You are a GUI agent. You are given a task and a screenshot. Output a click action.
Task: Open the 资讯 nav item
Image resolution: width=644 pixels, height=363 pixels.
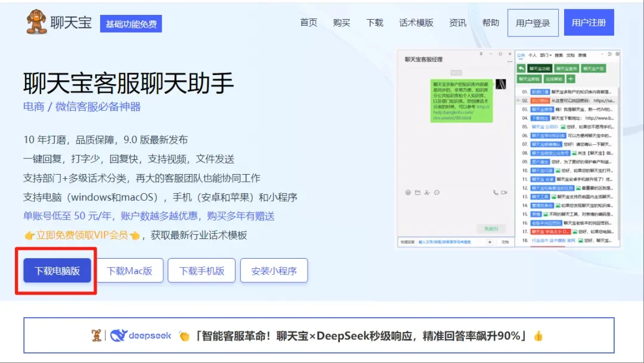457,23
